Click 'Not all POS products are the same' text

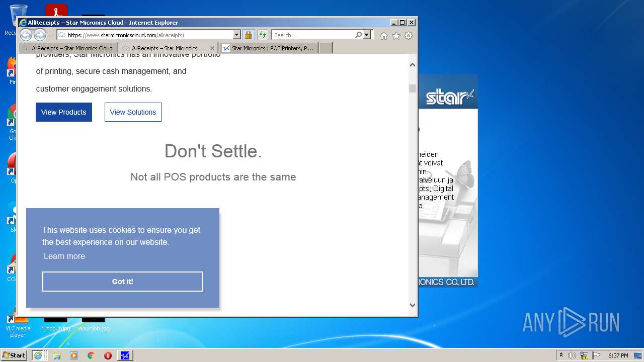(213, 177)
